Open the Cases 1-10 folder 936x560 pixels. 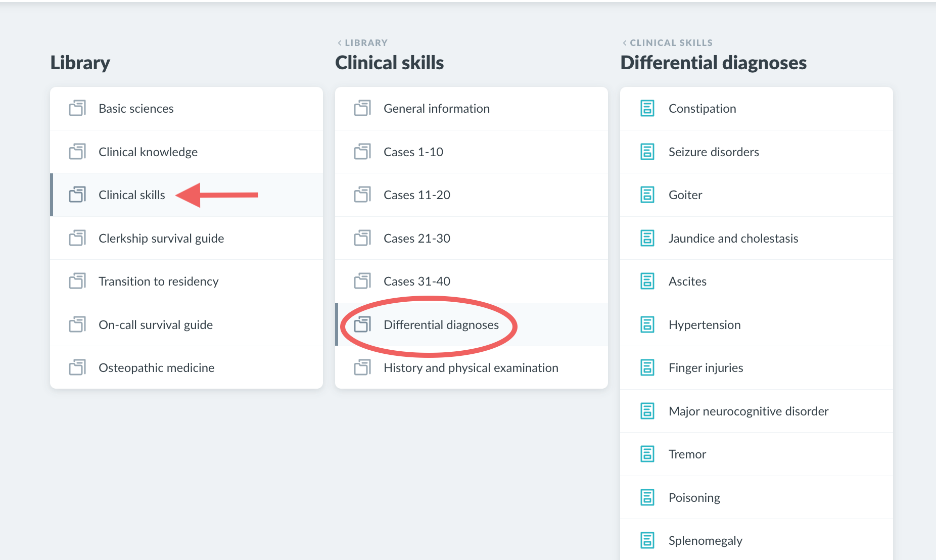point(472,152)
